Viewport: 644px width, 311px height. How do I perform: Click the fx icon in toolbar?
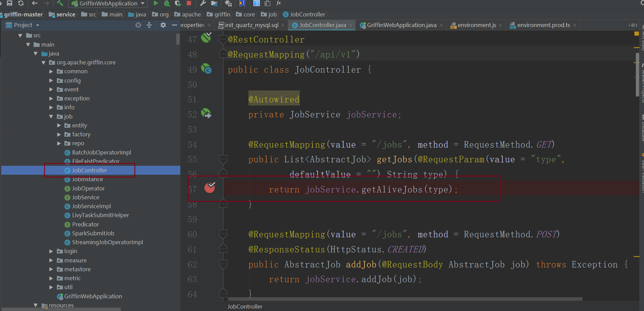(x=279, y=3)
